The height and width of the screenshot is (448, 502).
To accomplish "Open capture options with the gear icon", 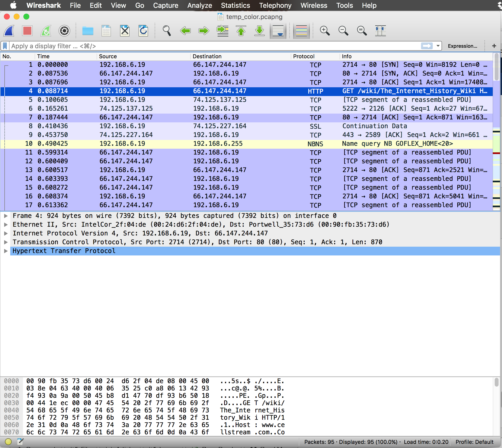I will pos(64,31).
